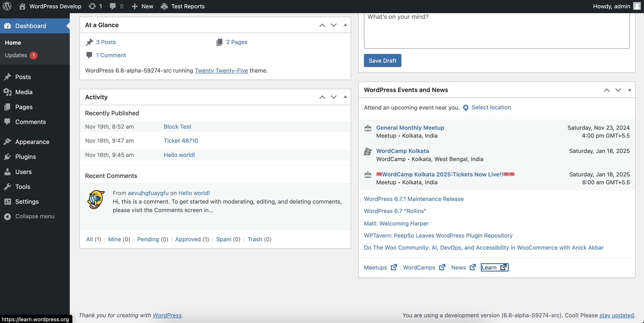This screenshot has height=323, width=644.
Task: Toggle the Activity panel collapse triangle
Action: coord(345,97)
